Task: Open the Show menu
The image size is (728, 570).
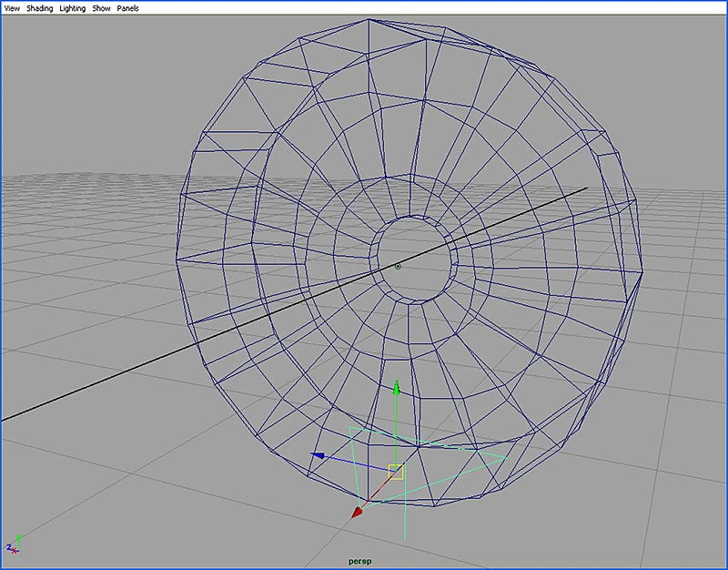Action: (x=101, y=8)
